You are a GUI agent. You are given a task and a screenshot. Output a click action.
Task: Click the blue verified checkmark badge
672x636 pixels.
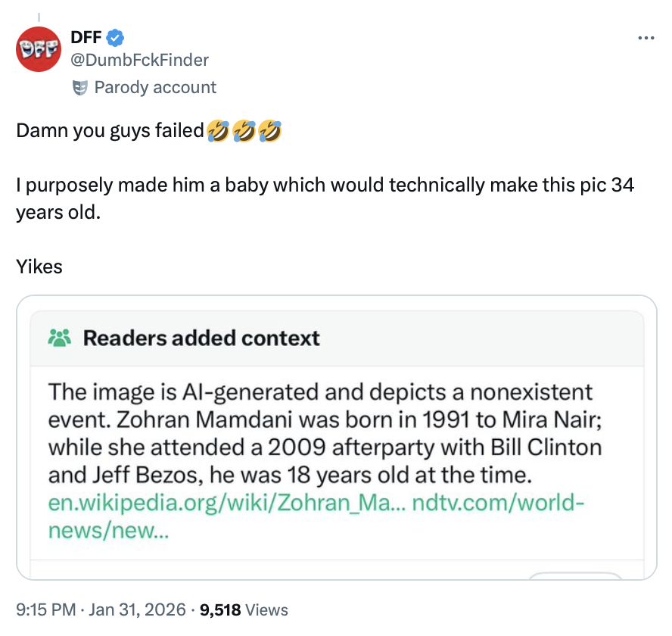coord(115,37)
